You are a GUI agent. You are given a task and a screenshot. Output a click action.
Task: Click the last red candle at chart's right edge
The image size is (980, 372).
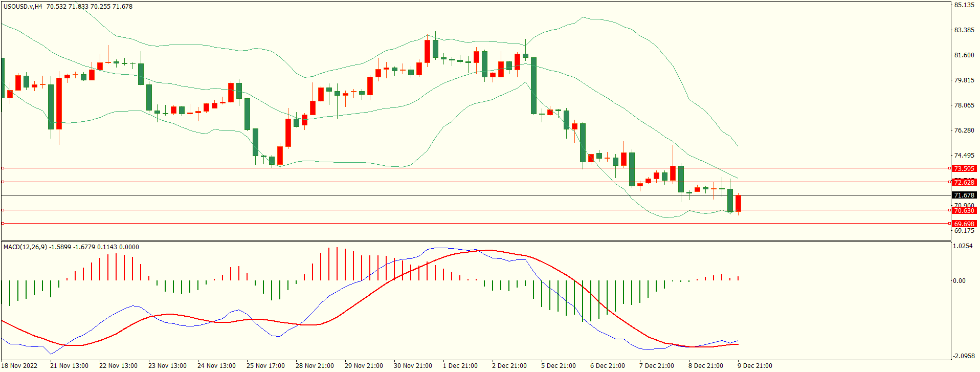tap(738, 203)
